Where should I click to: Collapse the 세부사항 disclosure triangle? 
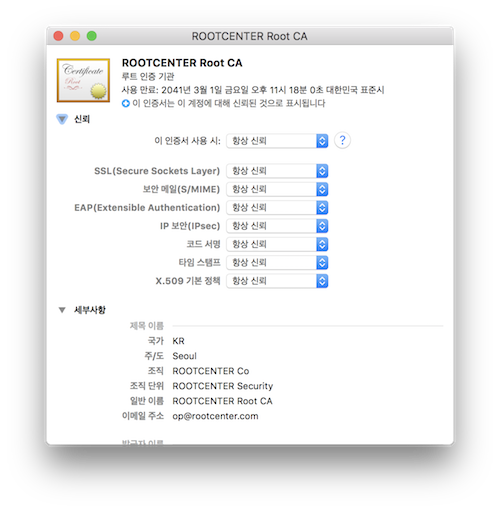[62, 310]
